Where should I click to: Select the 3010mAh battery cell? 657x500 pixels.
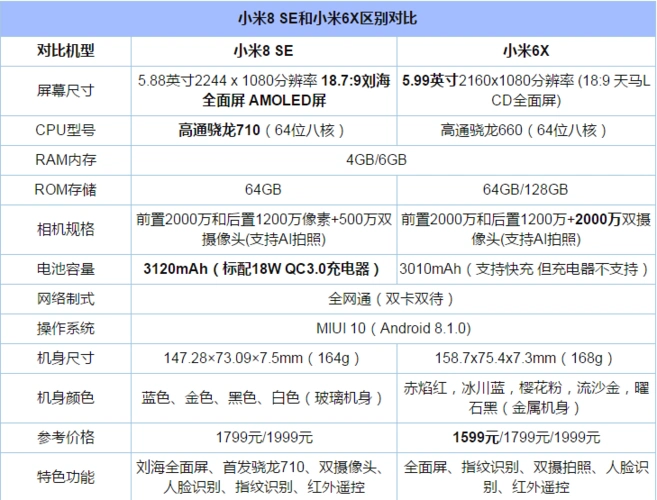[x=525, y=269]
